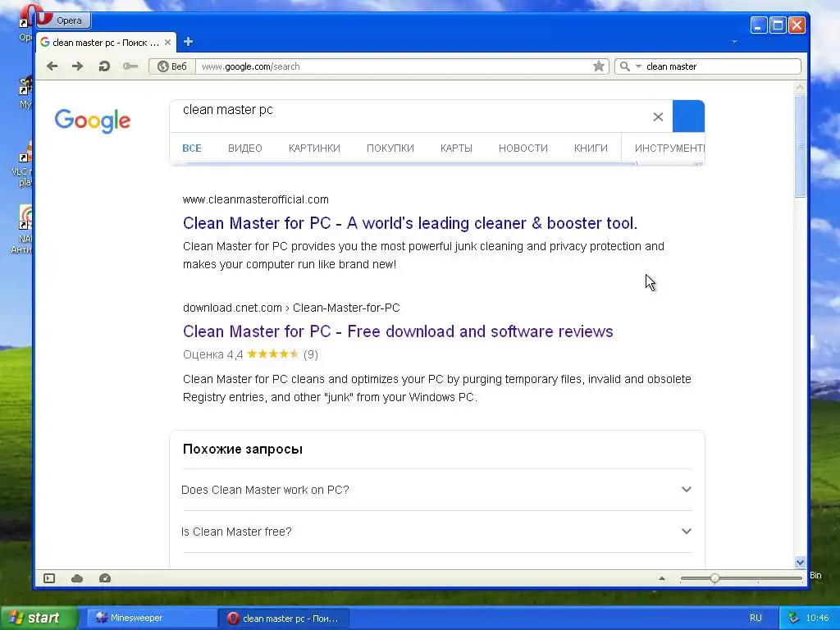Go forward with the forward arrow
The image size is (840, 630).
click(78, 66)
